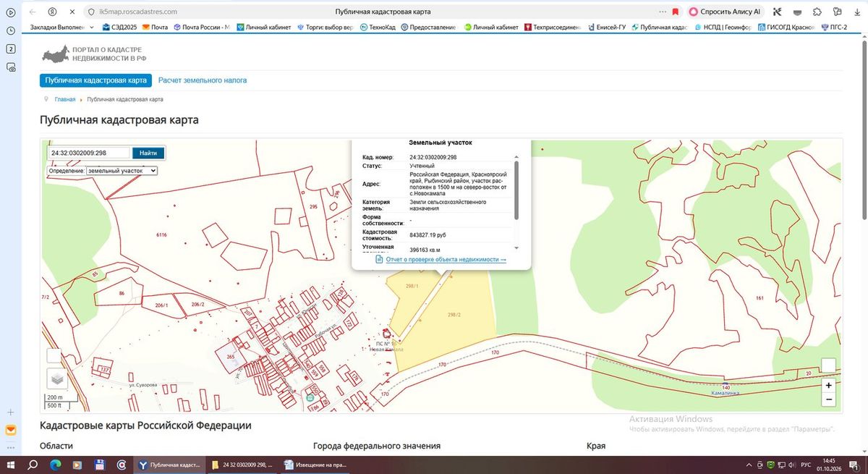Click parcel label 6116 on the map

pos(161,235)
